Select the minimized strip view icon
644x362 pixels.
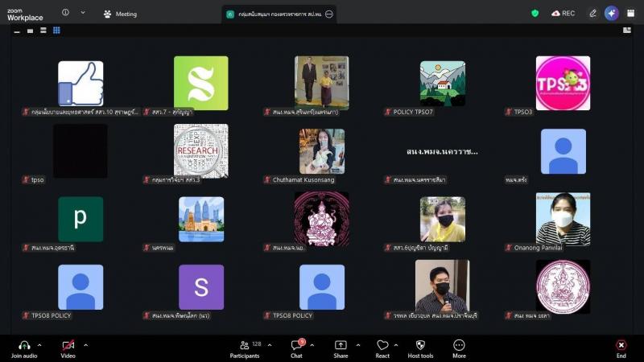17,31
